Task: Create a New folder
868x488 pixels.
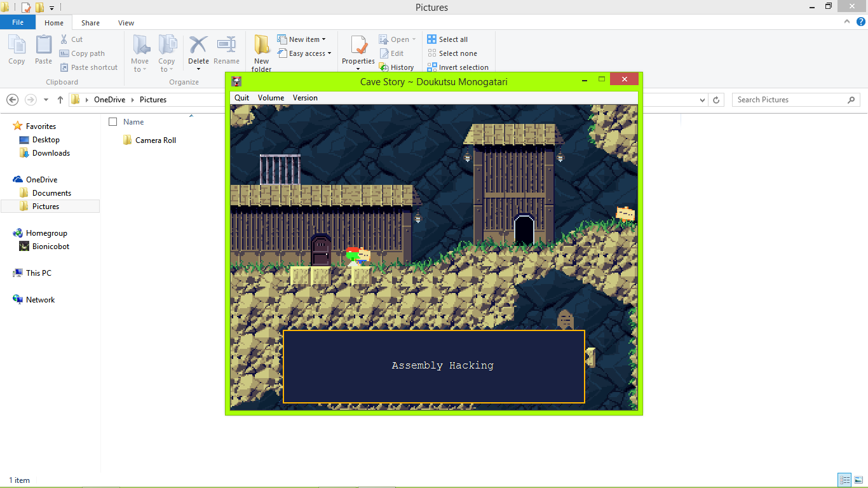Action: [262, 53]
